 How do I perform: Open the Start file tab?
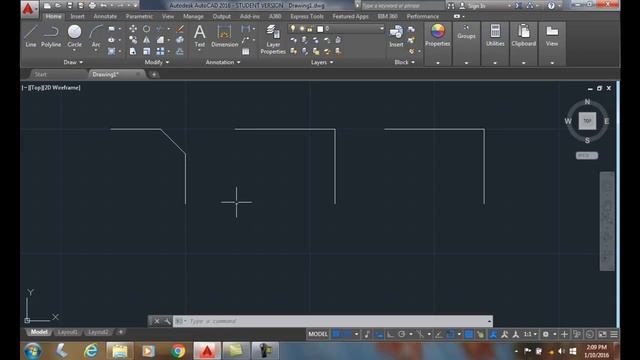click(x=40, y=74)
